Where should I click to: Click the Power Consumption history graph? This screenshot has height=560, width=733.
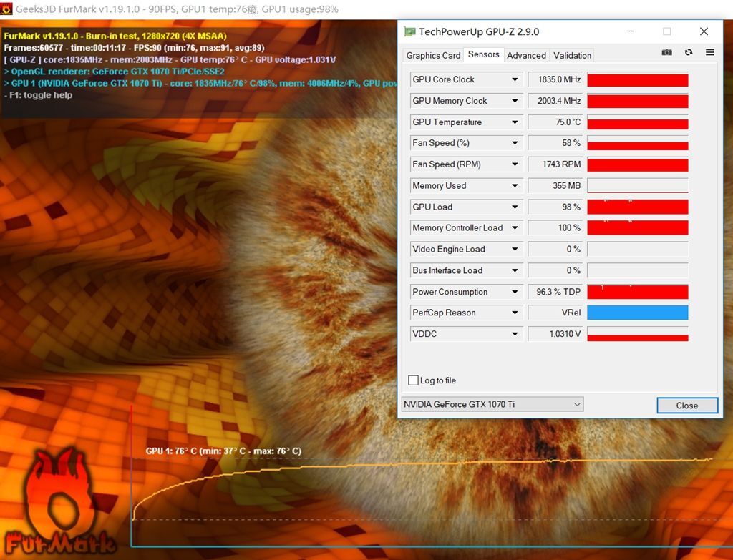click(638, 292)
